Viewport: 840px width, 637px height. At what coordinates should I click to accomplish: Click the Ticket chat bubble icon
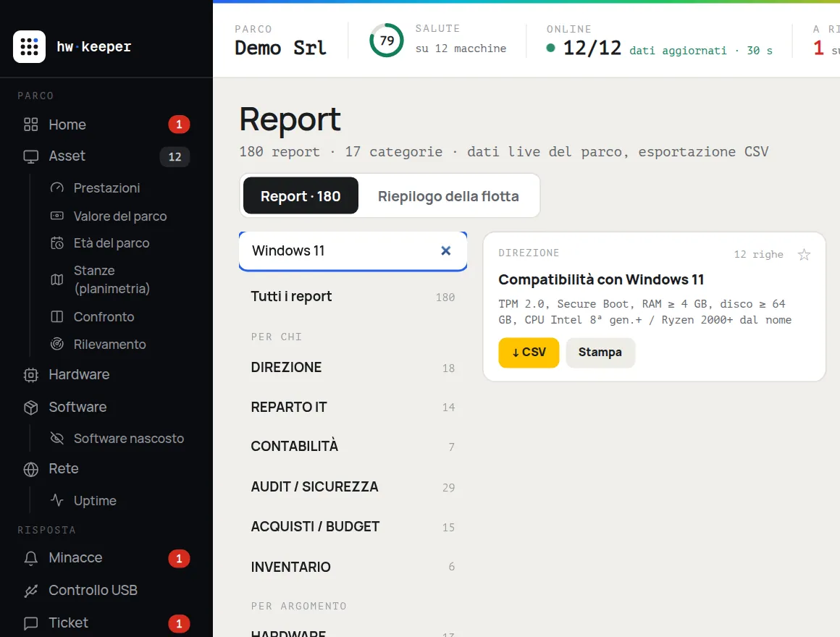[30, 623]
